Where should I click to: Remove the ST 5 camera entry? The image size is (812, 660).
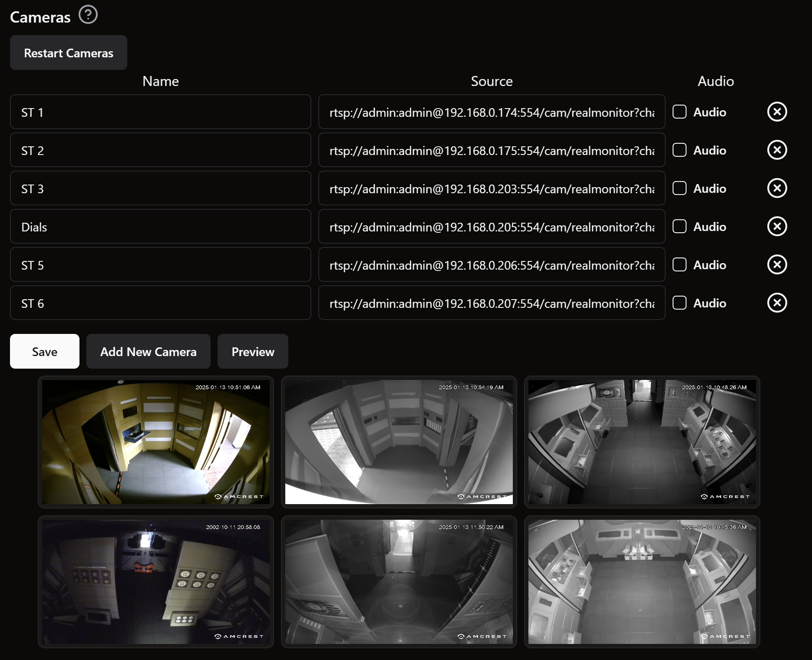tap(777, 265)
